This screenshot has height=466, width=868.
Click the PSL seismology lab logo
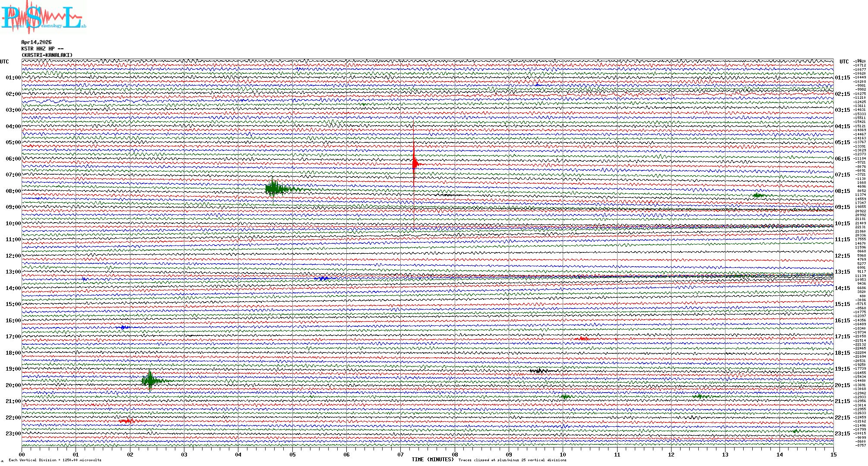tap(42, 17)
